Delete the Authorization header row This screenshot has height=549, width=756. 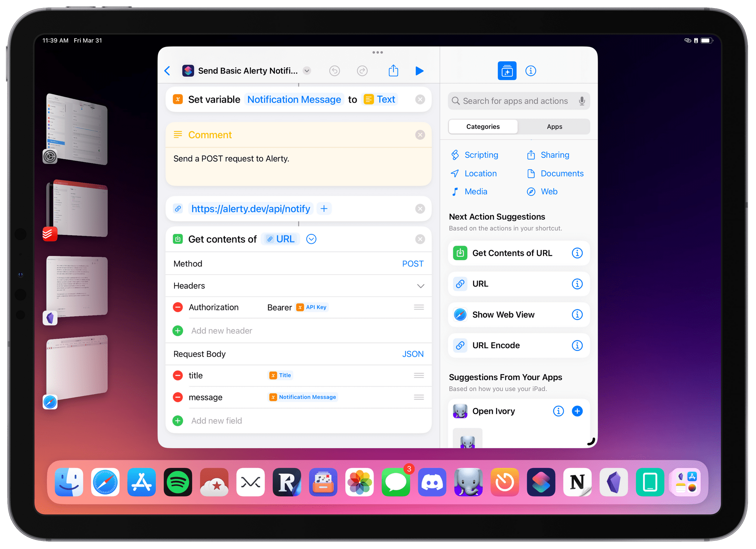(x=178, y=307)
